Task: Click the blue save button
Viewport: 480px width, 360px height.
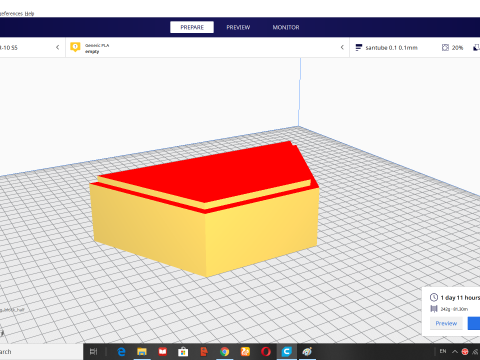Action: 474,323
